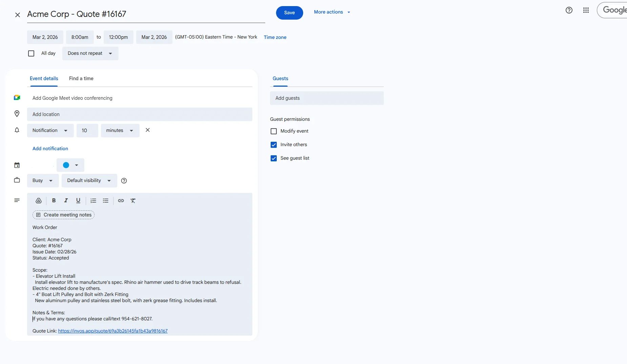Open the Does not repeat dropdown
Viewport: 627px width, 364px height.
coord(90,53)
